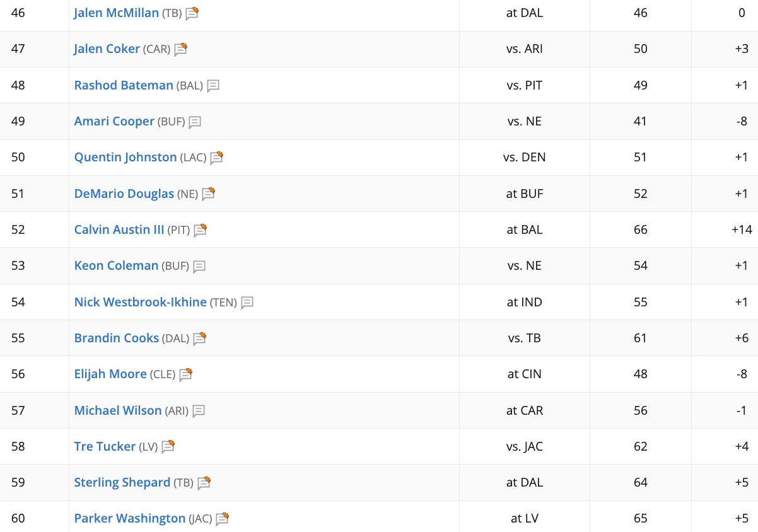The height and width of the screenshot is (532, 758).
Task: Click note icon beside Nick Westbrook-Ikhine
Action: 247,303
